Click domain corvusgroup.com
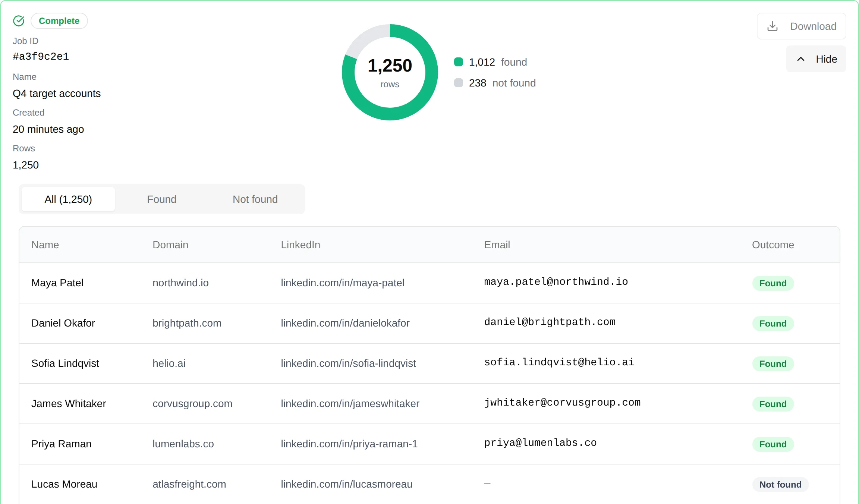 [x=192, y=404]
